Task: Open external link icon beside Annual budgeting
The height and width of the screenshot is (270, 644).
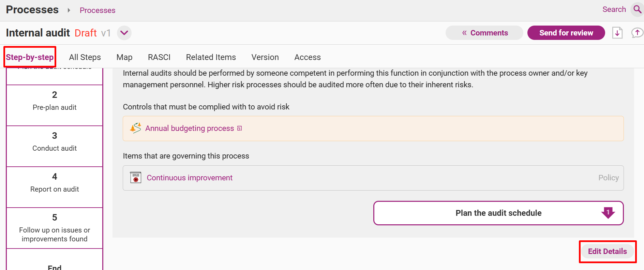Action: tap(240, 129)
